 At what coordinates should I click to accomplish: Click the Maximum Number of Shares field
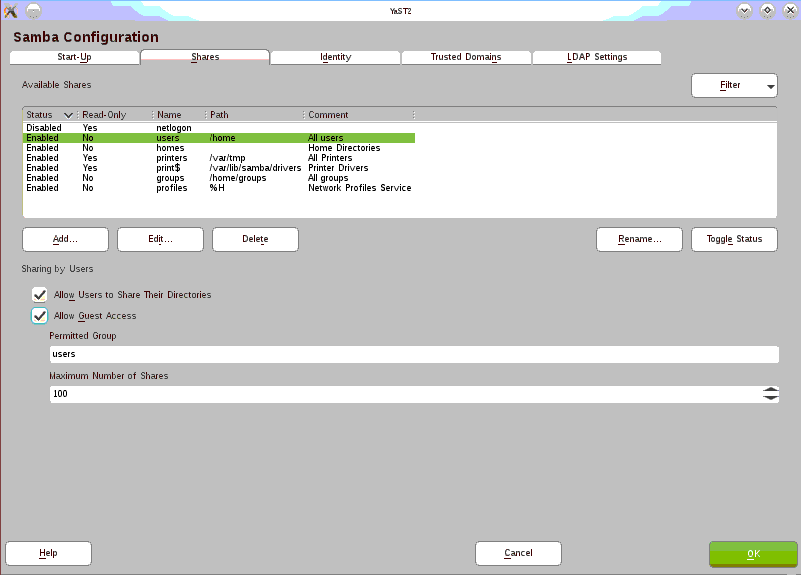(414, 394)
